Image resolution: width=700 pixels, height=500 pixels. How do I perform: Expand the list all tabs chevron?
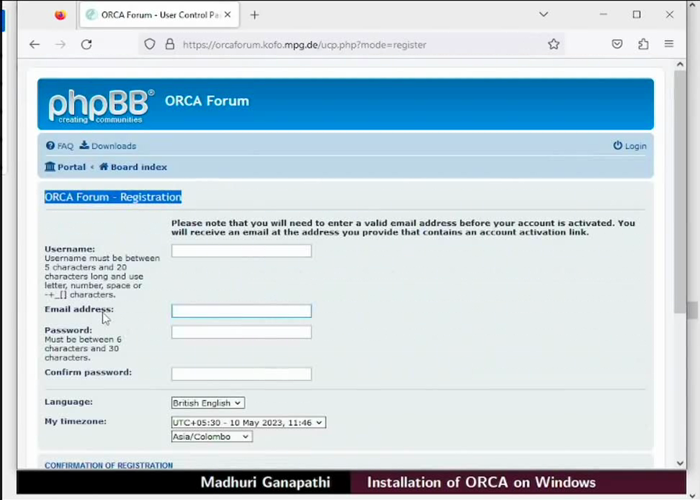[543, 15]
